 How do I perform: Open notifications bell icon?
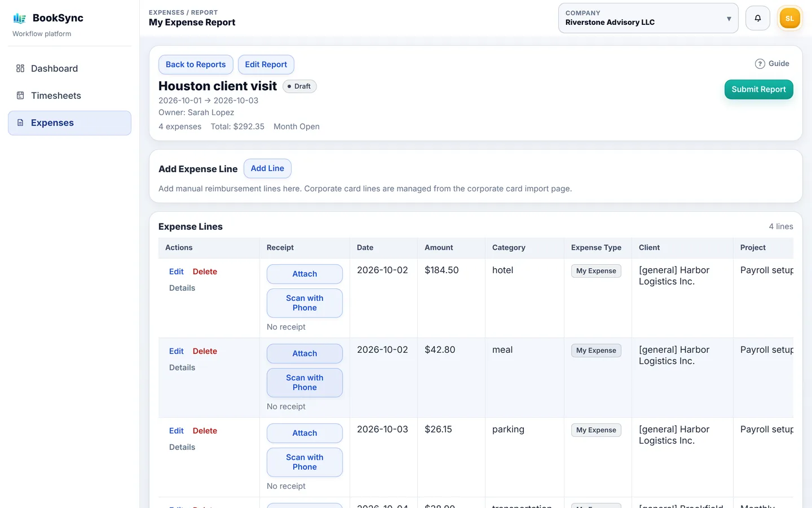(x=757, y=18)
